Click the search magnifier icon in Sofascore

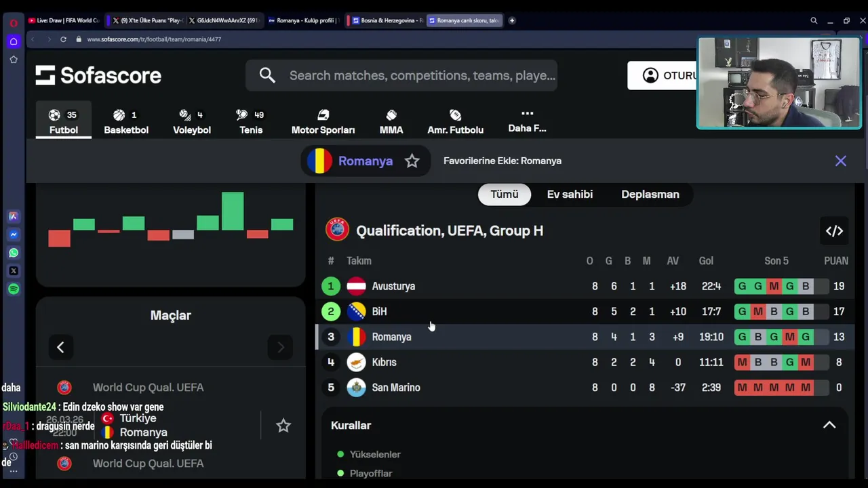pos(267,75)
